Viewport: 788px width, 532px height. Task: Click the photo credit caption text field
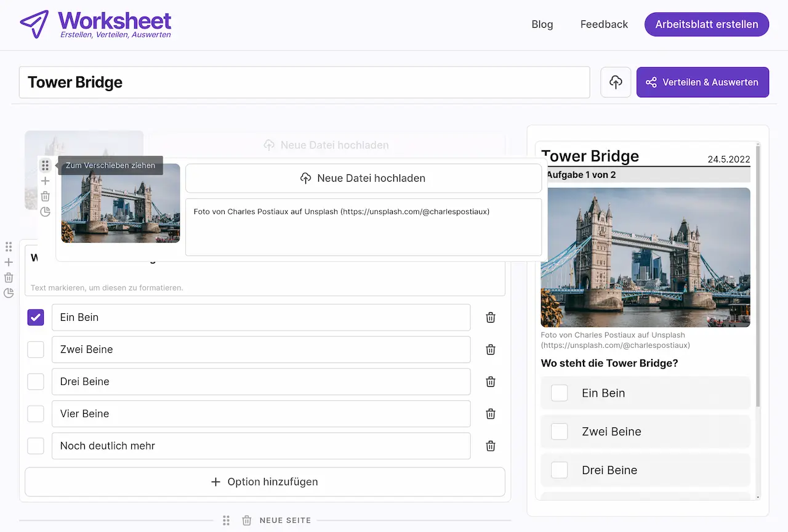coord(363,227)
